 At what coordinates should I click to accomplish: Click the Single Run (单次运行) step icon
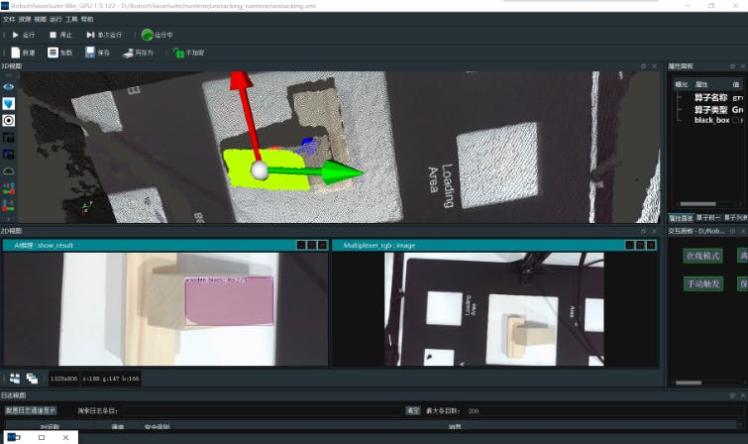[90, 35]
